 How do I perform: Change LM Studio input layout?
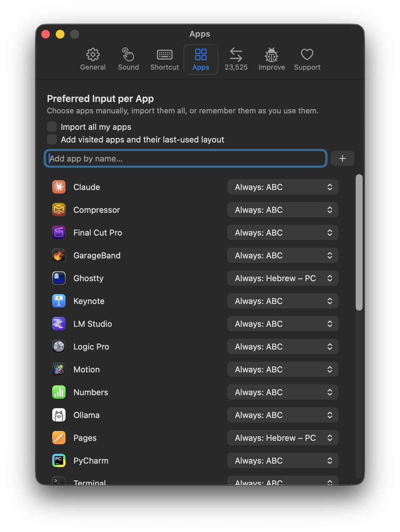(x=283, y=324)
